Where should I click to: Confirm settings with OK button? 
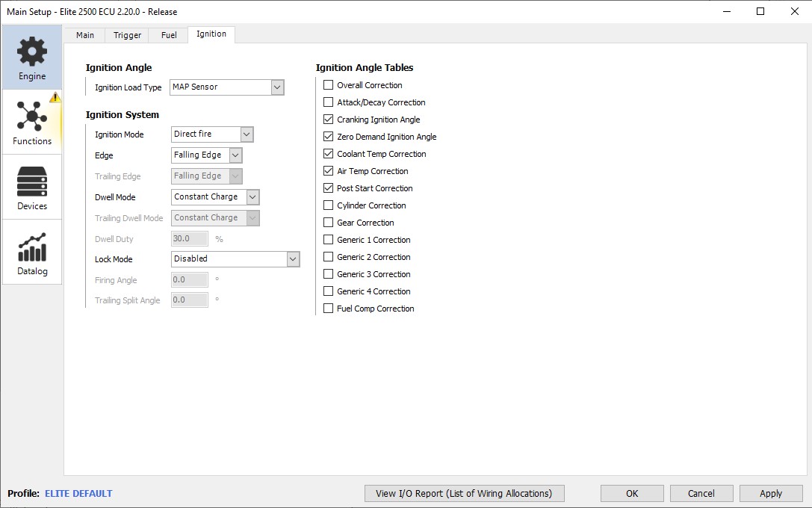632,494
